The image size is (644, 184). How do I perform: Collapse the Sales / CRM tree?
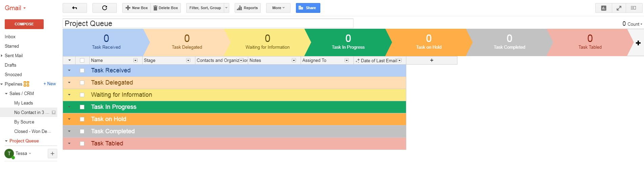6,93
